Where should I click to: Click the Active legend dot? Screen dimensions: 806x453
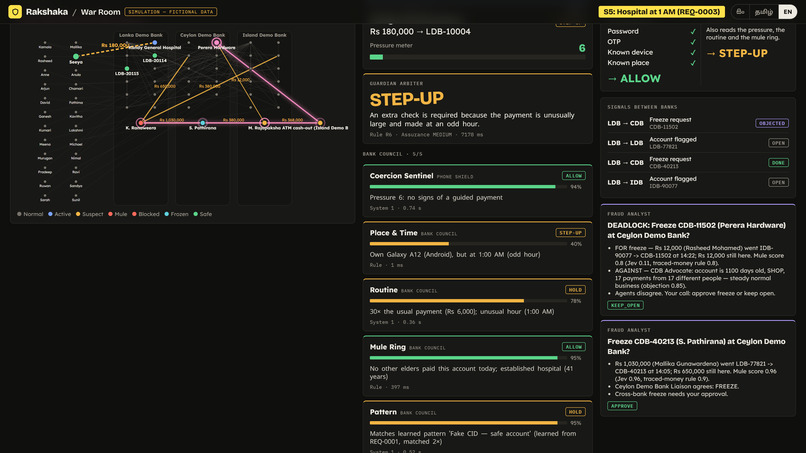tap(50, 214)
